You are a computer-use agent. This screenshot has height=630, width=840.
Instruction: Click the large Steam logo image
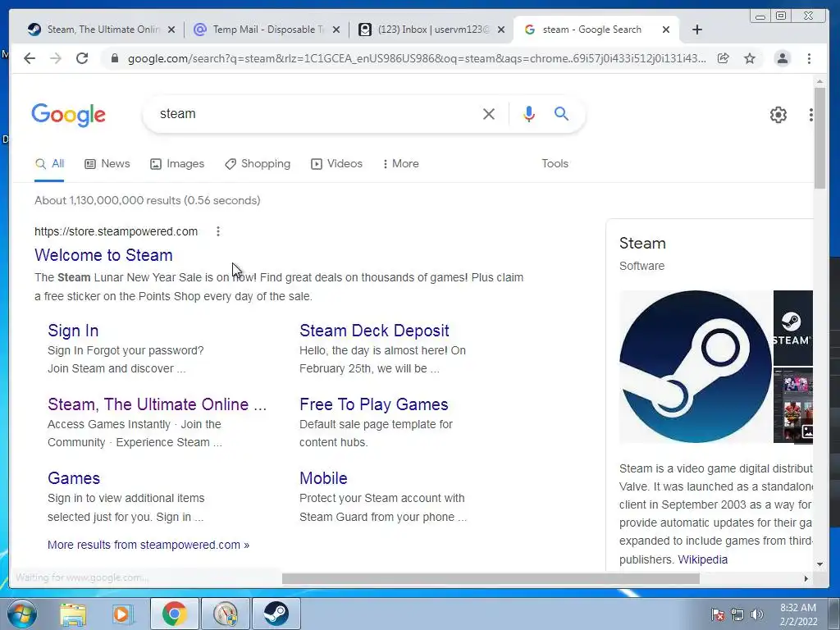[696, 367]
